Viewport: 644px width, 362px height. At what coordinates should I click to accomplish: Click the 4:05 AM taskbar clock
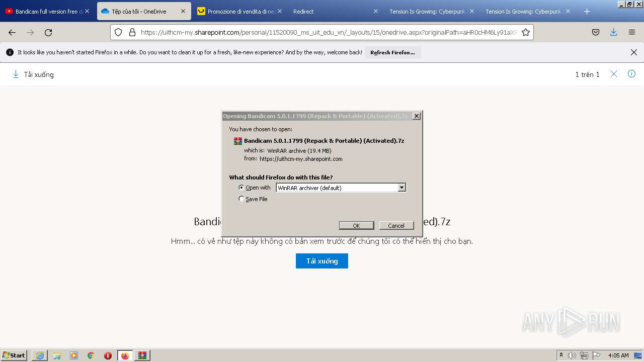click(618, 355)
